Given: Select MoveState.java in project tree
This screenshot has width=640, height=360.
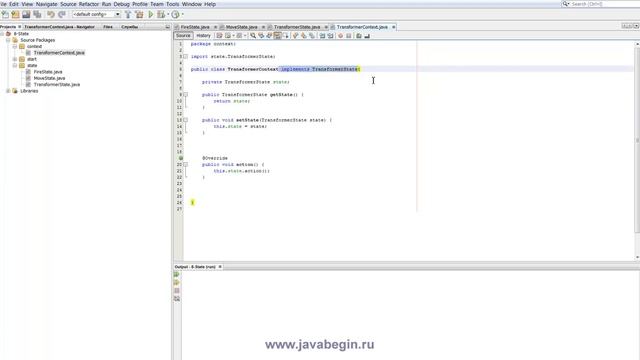Looking at the screenshot, I should [49, 78].
